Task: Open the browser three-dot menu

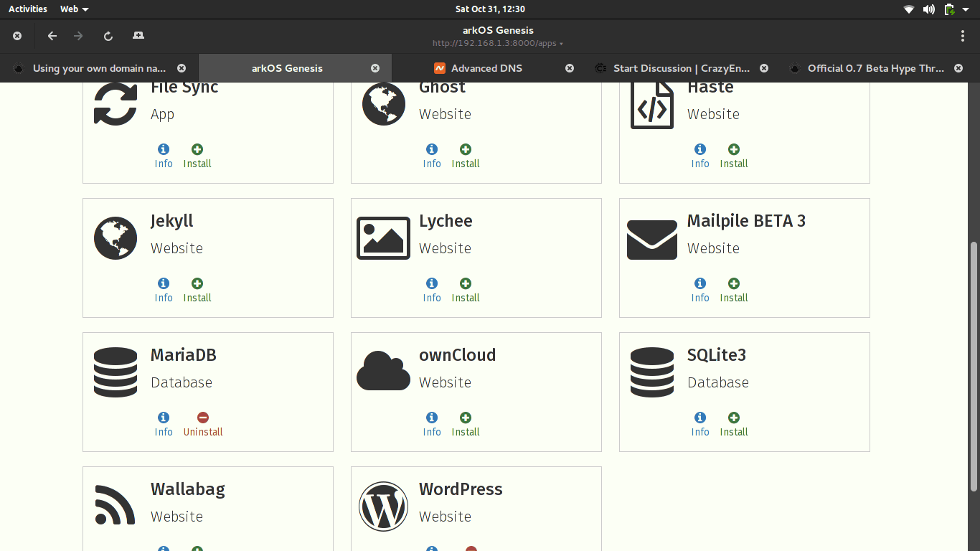Action: coord(963,36)
